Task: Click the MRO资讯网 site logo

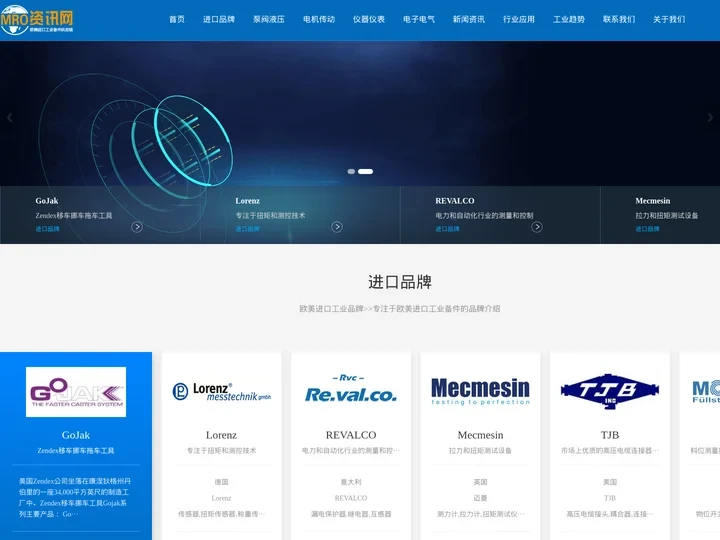Action: click(37, 20)
